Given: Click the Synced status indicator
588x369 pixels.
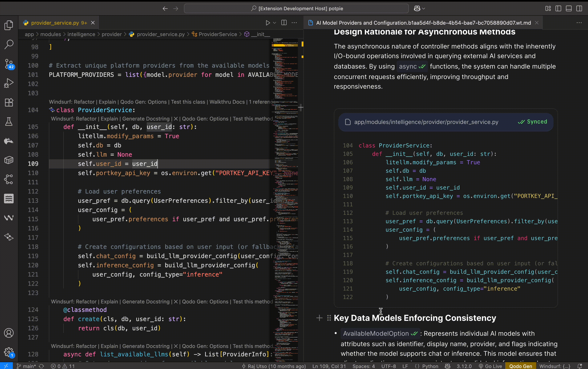Looking at the screenshot, I should click(533, 122).
